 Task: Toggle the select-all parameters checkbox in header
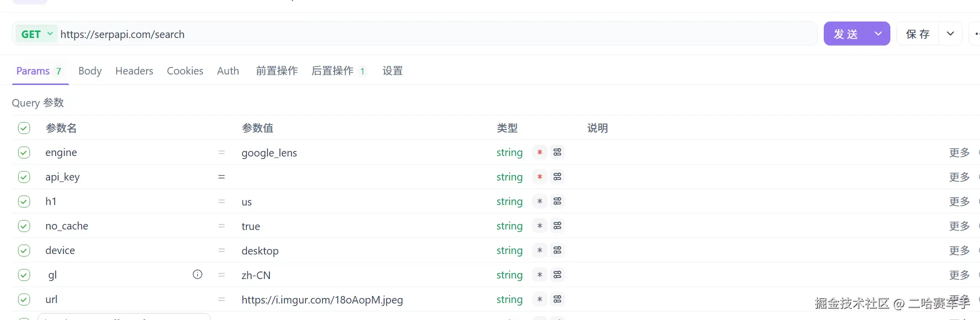coord(24,128)
